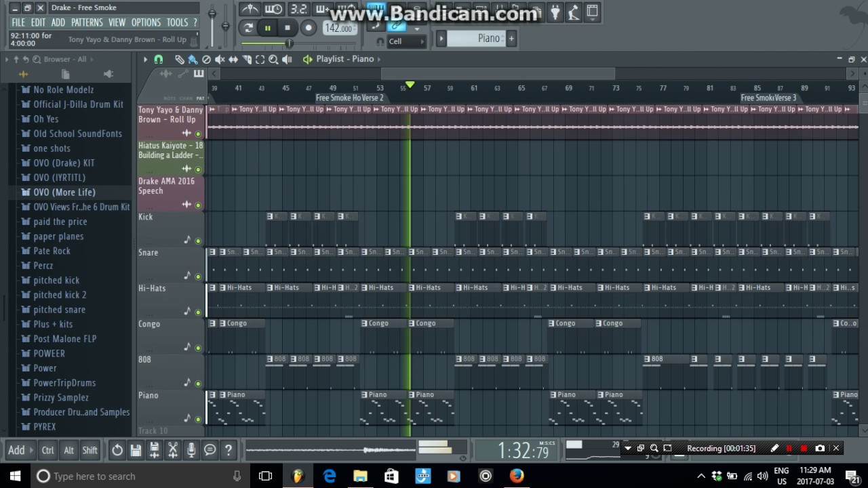Click the render audio save icon
Image resolution: width=868 pixels, height=488 pixels.
point(154,449)
